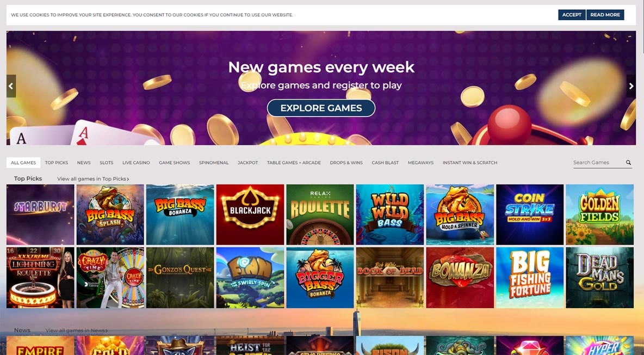Screen dimensions: 644x355
Task: Launch Crazy Time game show tile
Action: coord(110,277)
